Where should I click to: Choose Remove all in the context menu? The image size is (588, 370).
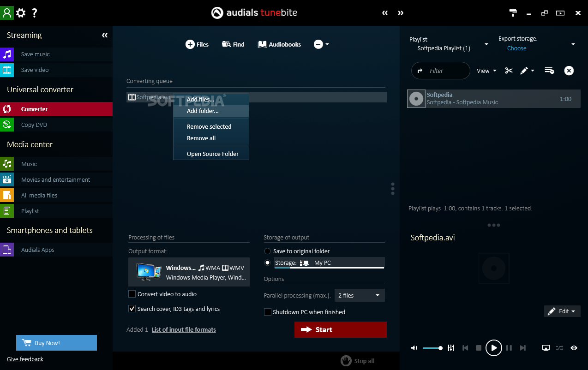pos(211,138)
